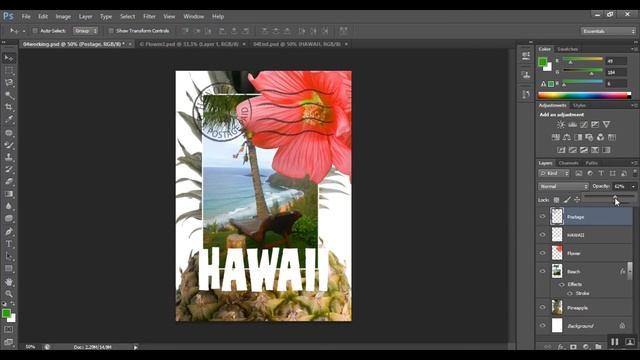Image resolution: width=640 pixels, height=360 pixels.
Task: Create a new group via folder icon
Action: 598,347
